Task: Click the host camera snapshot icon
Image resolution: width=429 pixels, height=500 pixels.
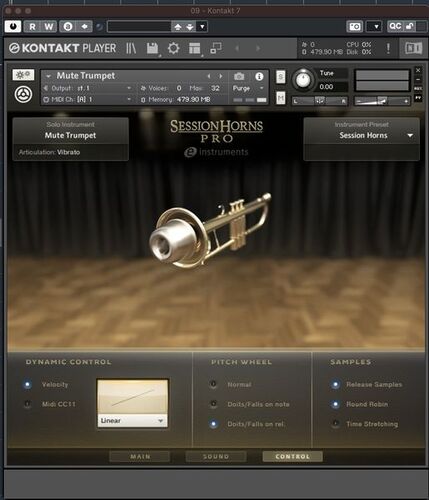Action: click(x=355, y=26)
